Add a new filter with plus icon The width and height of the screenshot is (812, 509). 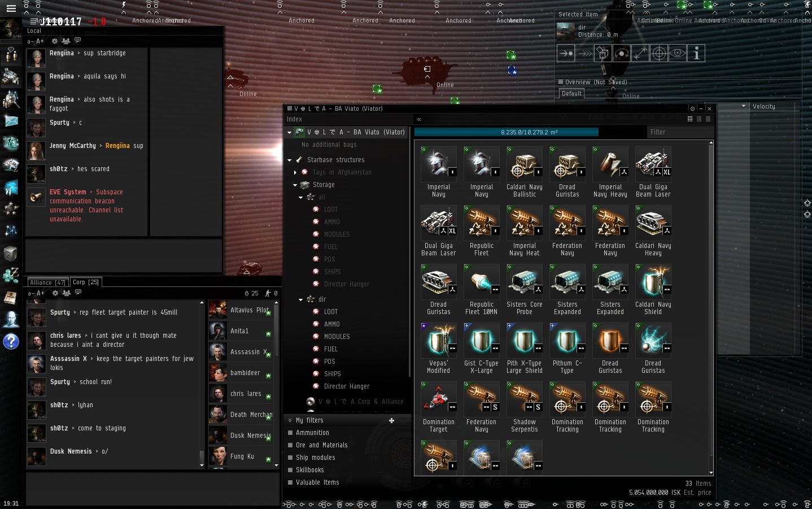(x=391, y=420)
